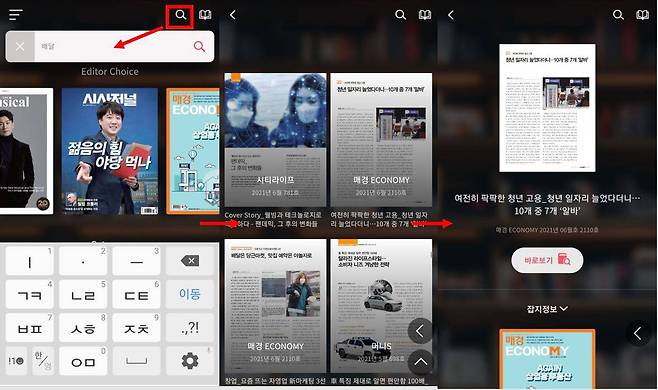The image size is (658, 390).
Task: Go back using right screen arrow
Action: [451, 15]
